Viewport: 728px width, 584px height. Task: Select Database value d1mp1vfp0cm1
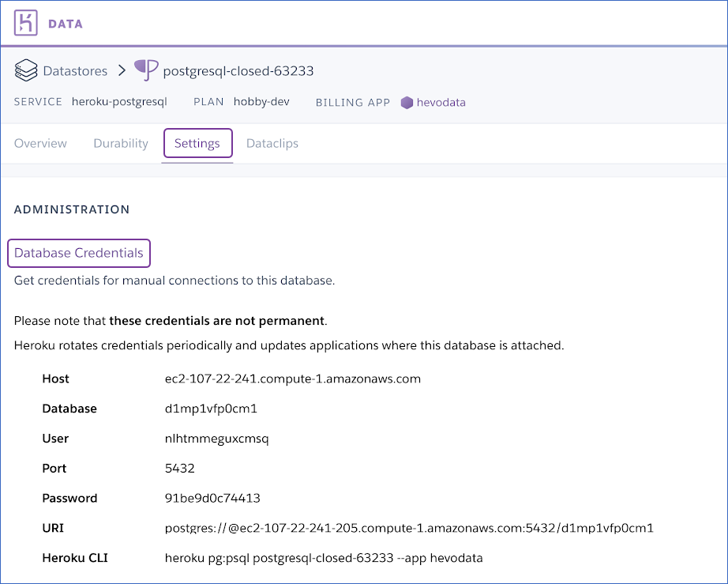[x=211, y=409]
